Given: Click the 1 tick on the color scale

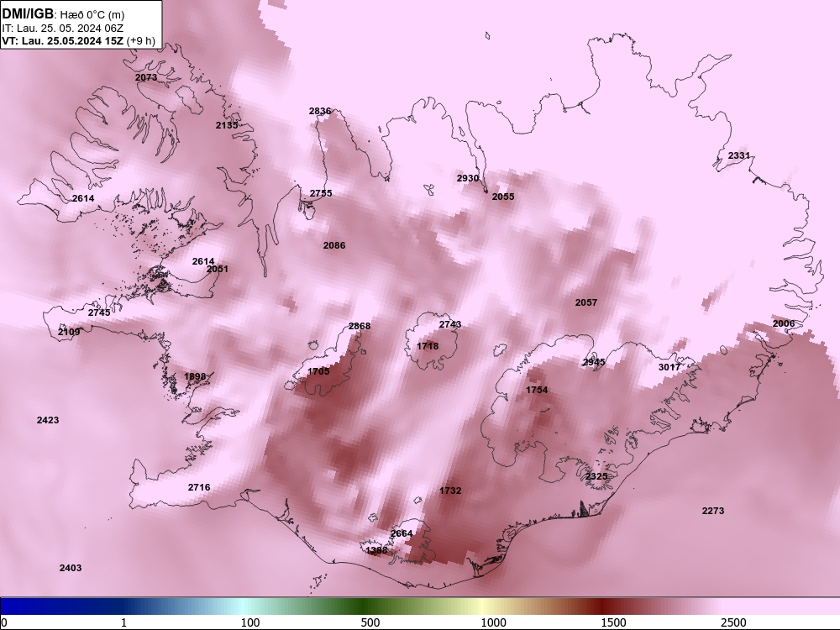Looking at the screenshot, I should click(123, 622).
